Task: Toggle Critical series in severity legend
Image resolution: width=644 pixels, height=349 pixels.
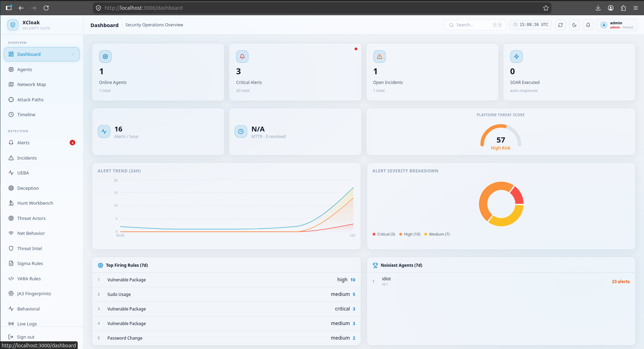Action: [384, 234]
